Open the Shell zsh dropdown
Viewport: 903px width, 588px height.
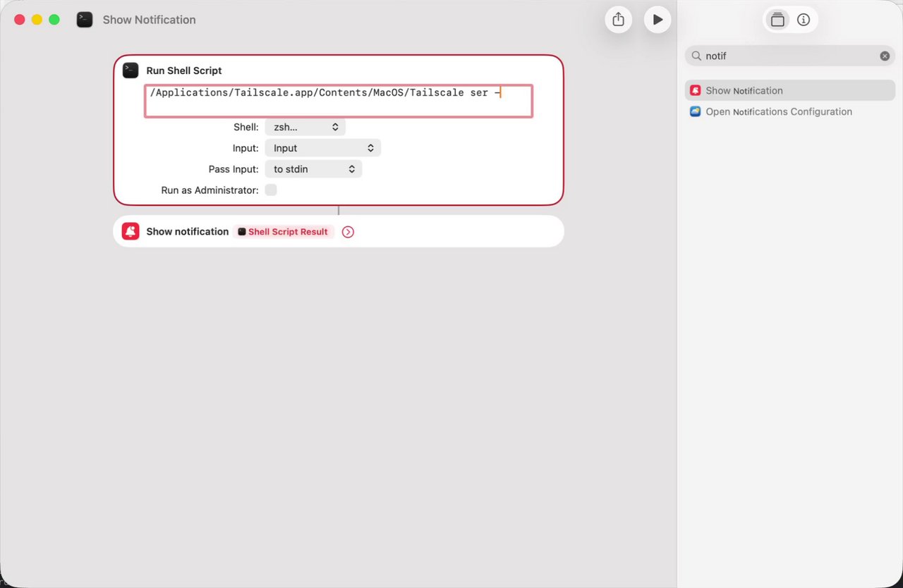click(305, 127)
